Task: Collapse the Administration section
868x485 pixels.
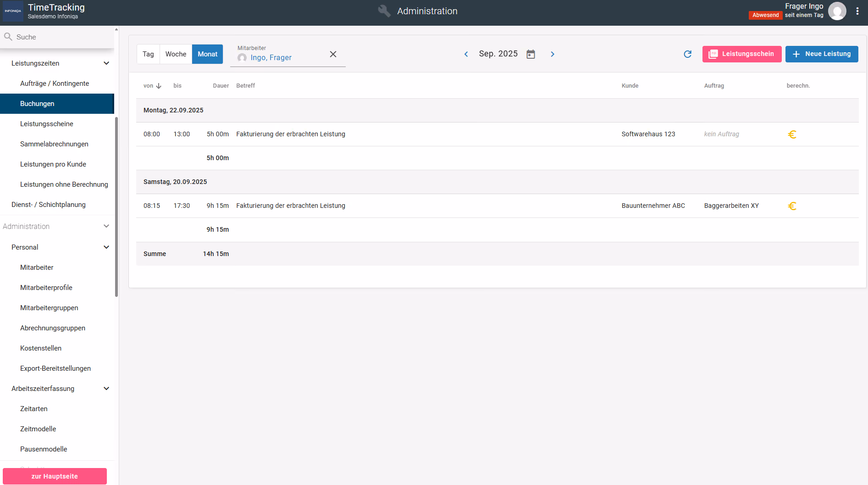Action: point(106,226)
